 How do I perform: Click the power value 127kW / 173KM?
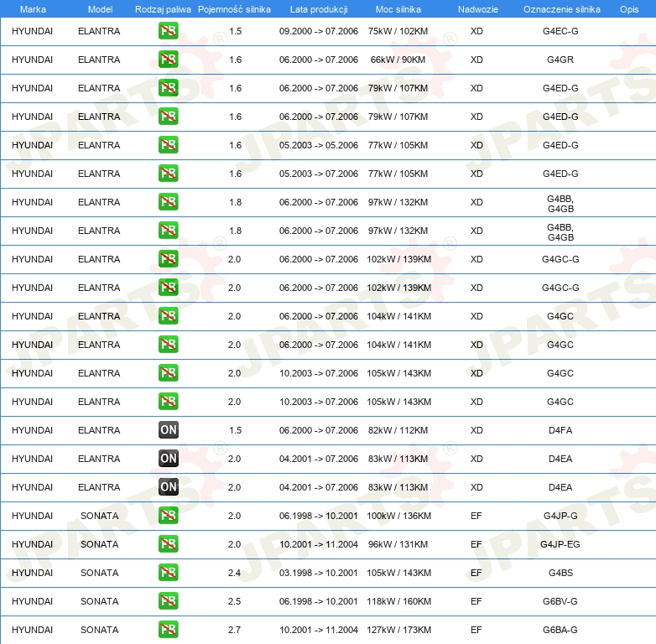[398, 630]
